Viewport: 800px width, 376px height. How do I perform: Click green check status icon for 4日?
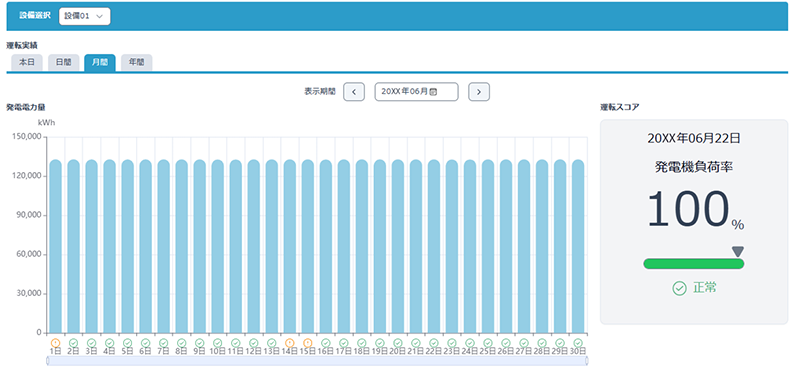click(x=109, y=343)
